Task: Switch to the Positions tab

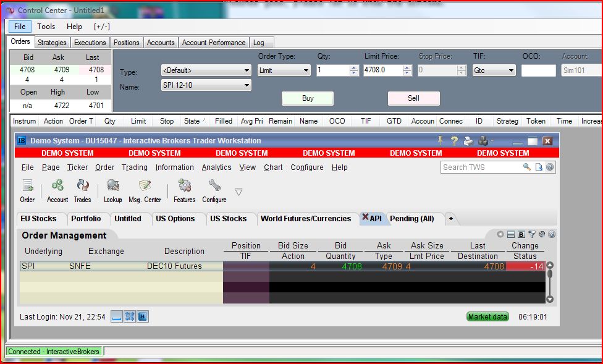Action: click(x=127, y=42)
